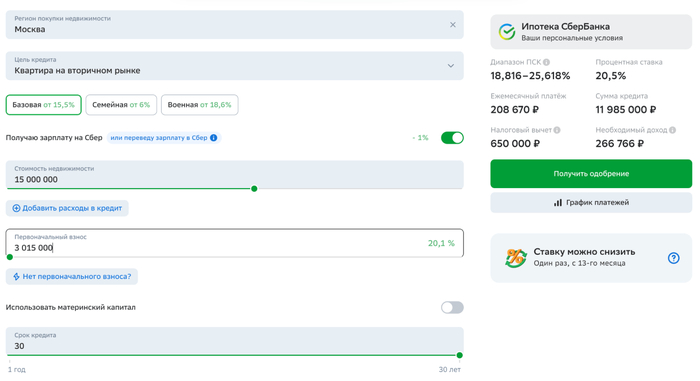Click the 650 000 ₽ tax deduction
The width and height of the screenshot is (700, 381).
point(515,144)
